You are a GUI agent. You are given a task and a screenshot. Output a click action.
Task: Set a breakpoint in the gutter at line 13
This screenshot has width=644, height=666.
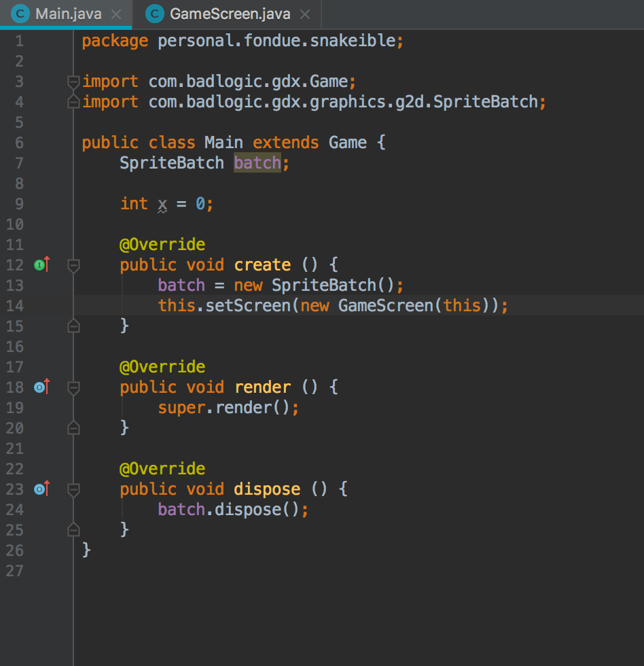[x=58, y=285]
